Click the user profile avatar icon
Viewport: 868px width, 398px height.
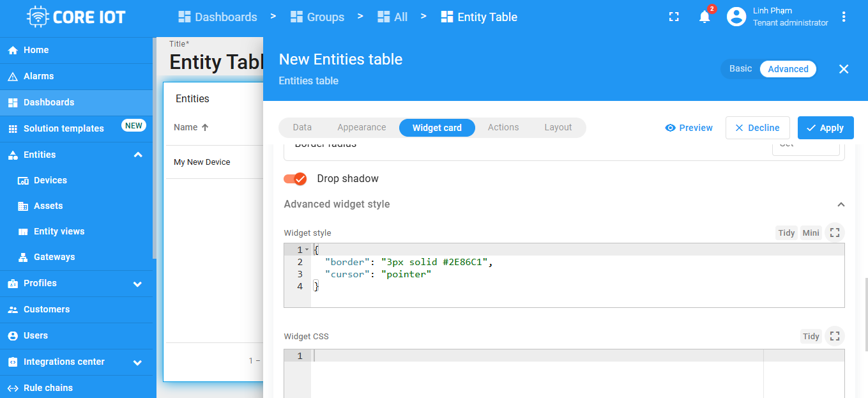tap(736, 17)
